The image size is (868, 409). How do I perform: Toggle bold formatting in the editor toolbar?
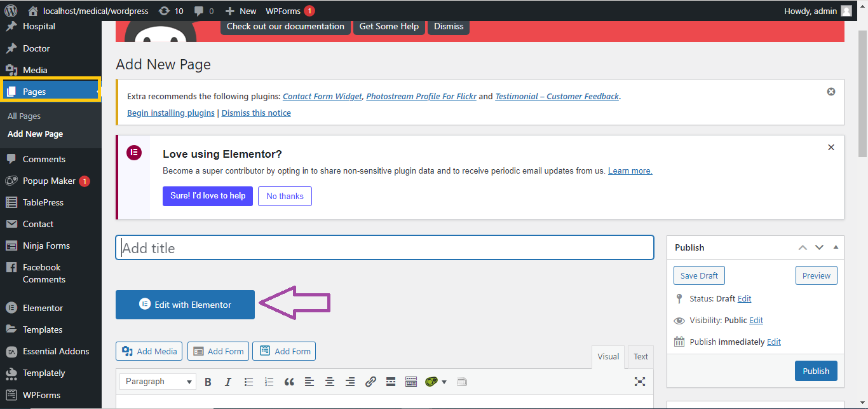pos(208,382)
